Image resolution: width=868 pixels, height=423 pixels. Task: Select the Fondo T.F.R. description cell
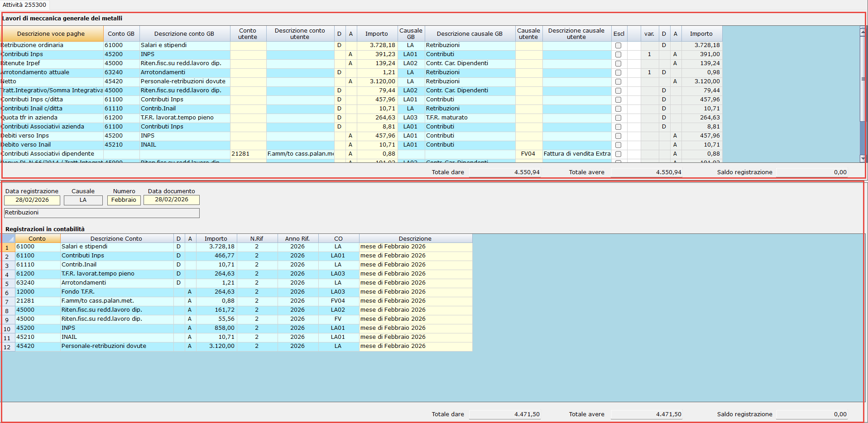coord(117,292)
